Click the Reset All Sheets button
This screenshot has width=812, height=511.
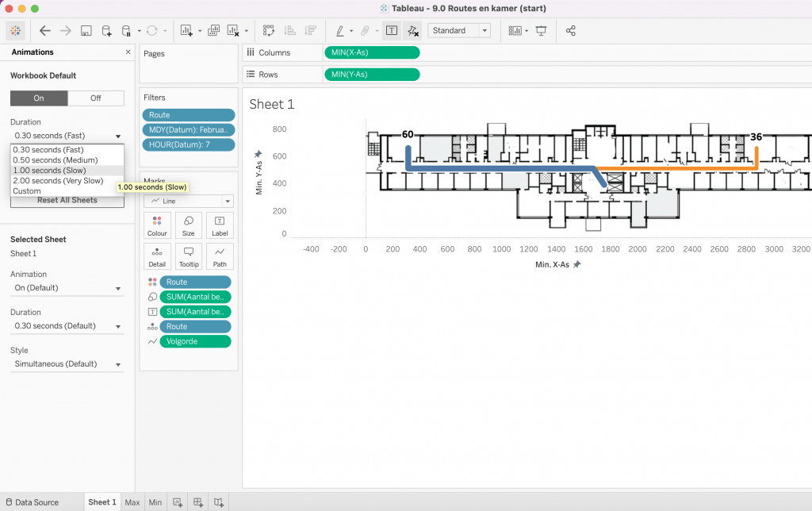click(x=67, y=200)
